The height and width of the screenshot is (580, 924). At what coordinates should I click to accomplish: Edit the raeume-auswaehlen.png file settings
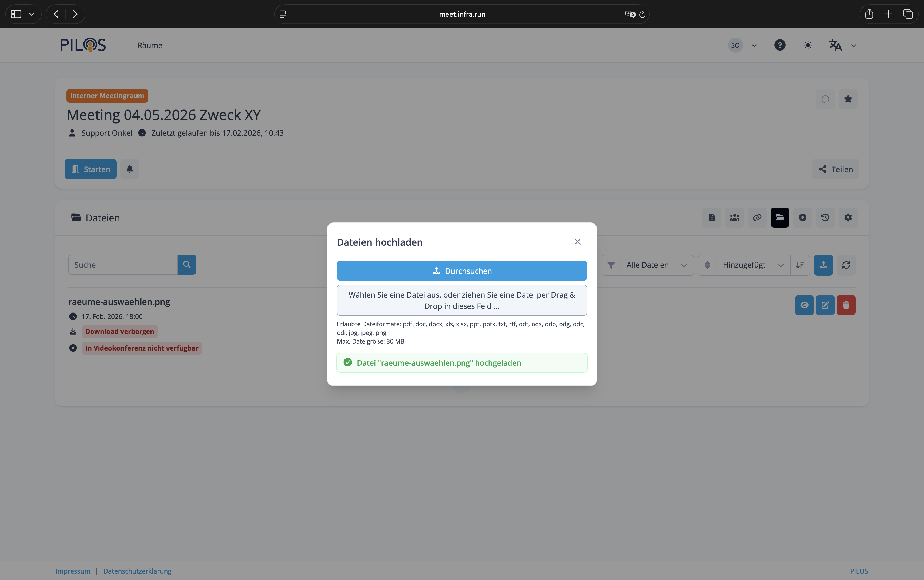point(825,305)
